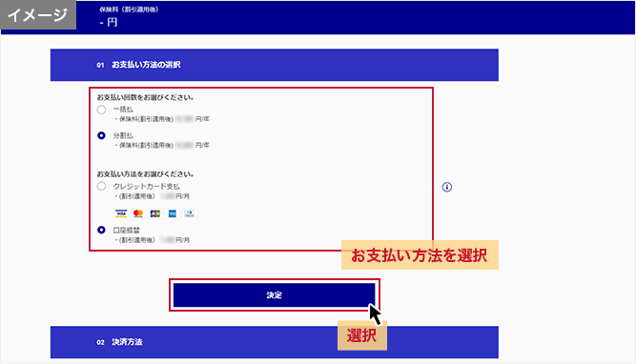This screenshot has width=636, height=364.
Task: Click the 一括払 label text
Action: (123, 110)
